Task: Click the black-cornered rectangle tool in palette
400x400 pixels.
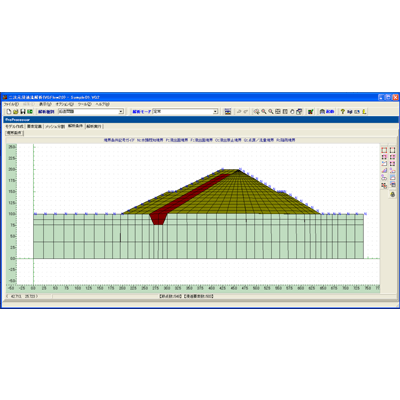Action: coord(392,151)
